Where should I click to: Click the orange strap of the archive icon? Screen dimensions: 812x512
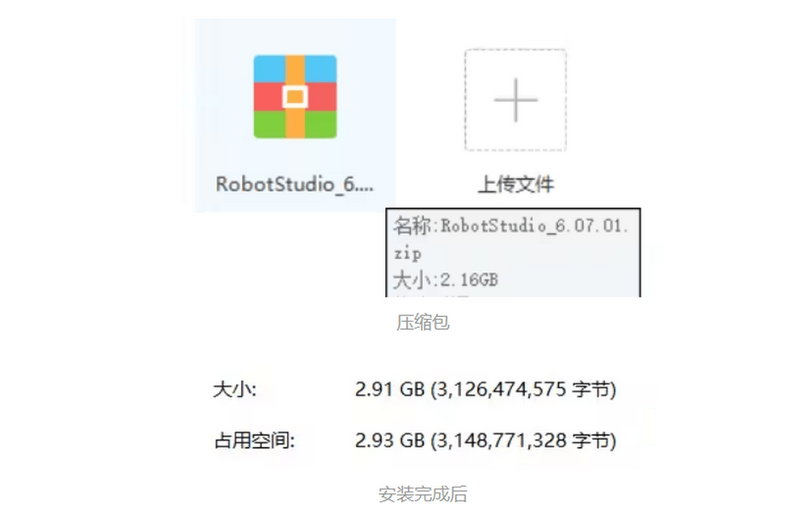point(296,124)
